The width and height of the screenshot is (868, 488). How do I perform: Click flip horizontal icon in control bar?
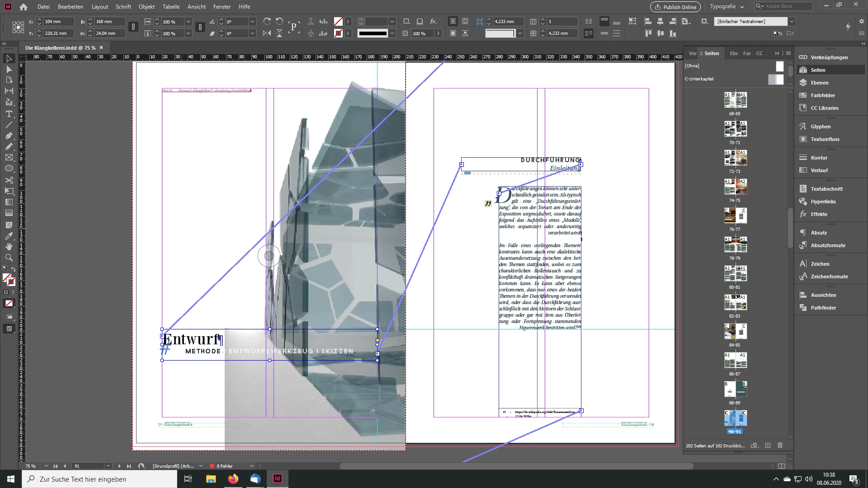[x=267, y=33]
